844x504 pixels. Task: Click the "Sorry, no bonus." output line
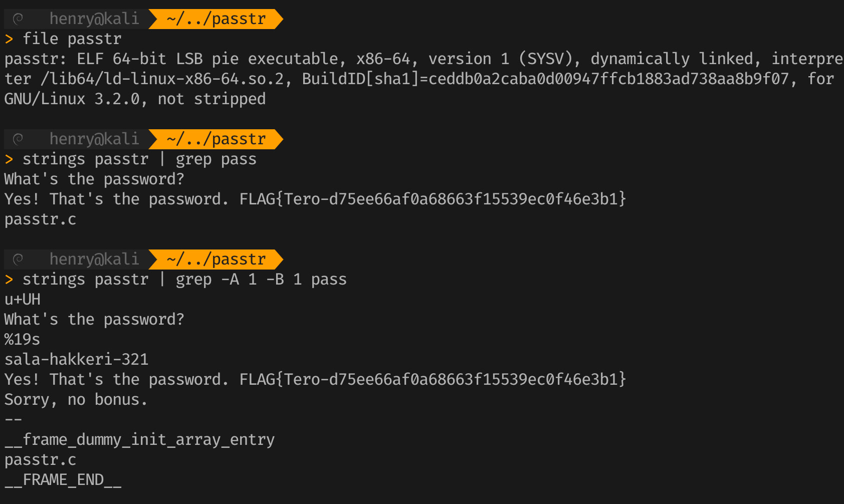[x=76, y=399]
